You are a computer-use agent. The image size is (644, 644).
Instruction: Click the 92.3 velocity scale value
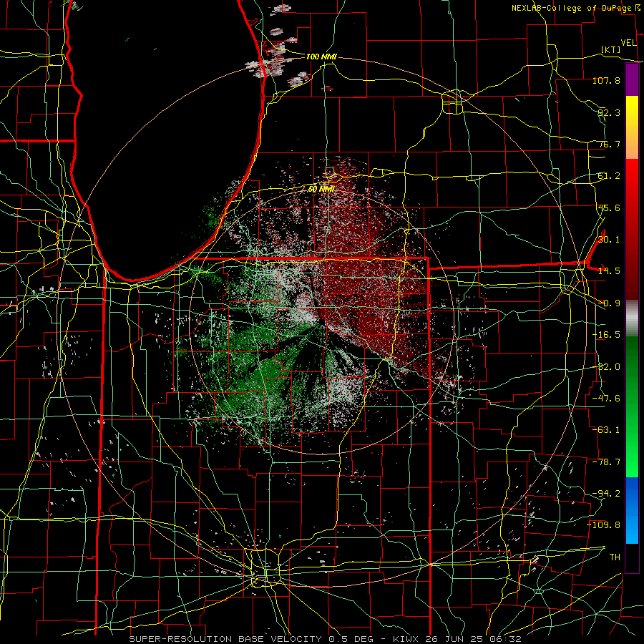pos(609,112)
